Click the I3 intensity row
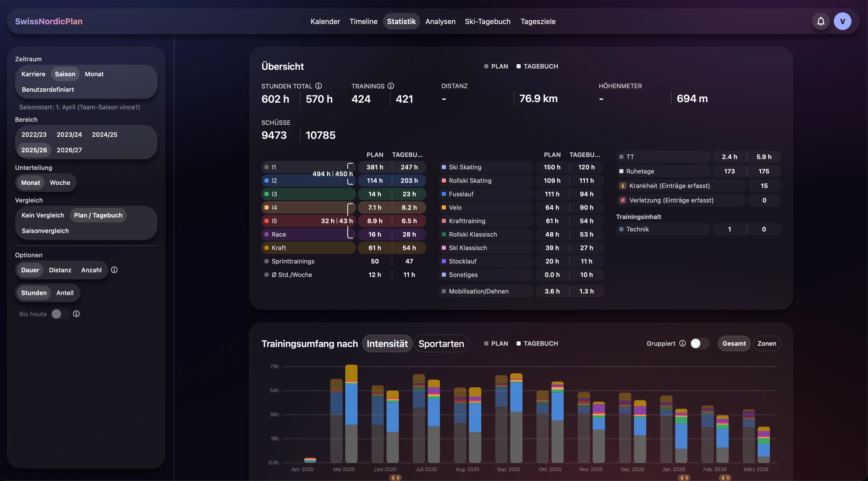Viewport: 868px width, 481px height. (x=343, y=194)
